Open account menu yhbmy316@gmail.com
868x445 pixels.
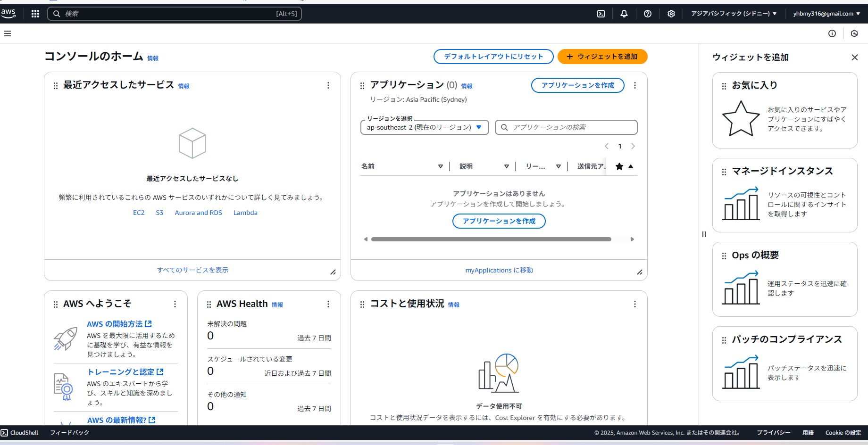[826, 14]
